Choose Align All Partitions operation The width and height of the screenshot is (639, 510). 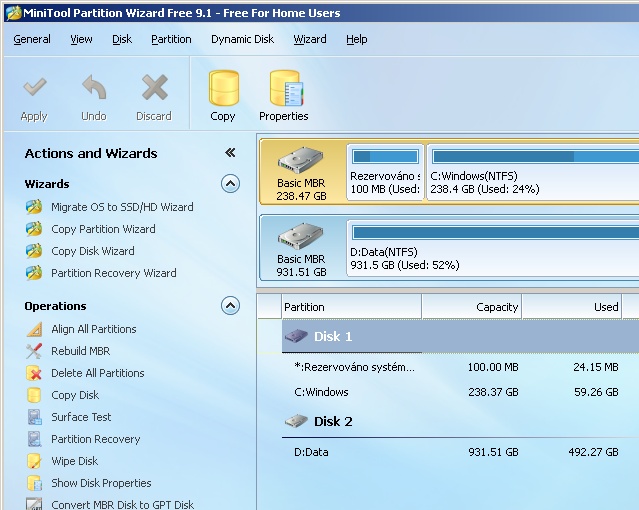[x=94, y=329]
